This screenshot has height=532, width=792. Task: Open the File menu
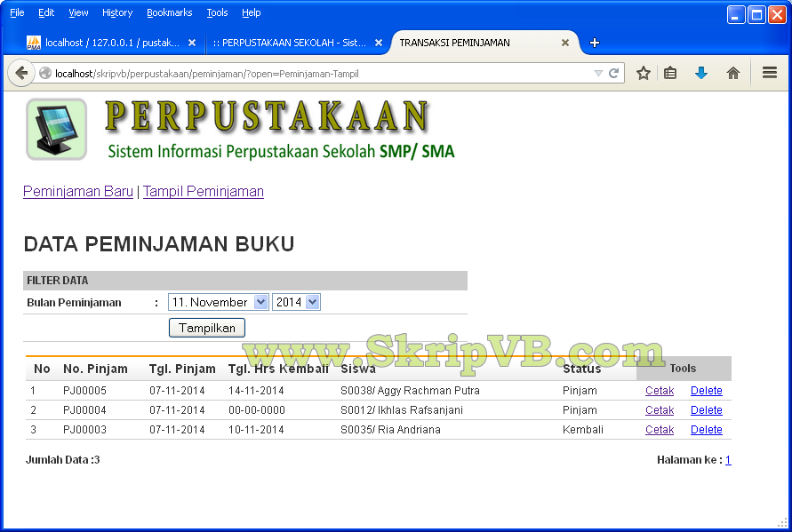(x=17, y=12)
